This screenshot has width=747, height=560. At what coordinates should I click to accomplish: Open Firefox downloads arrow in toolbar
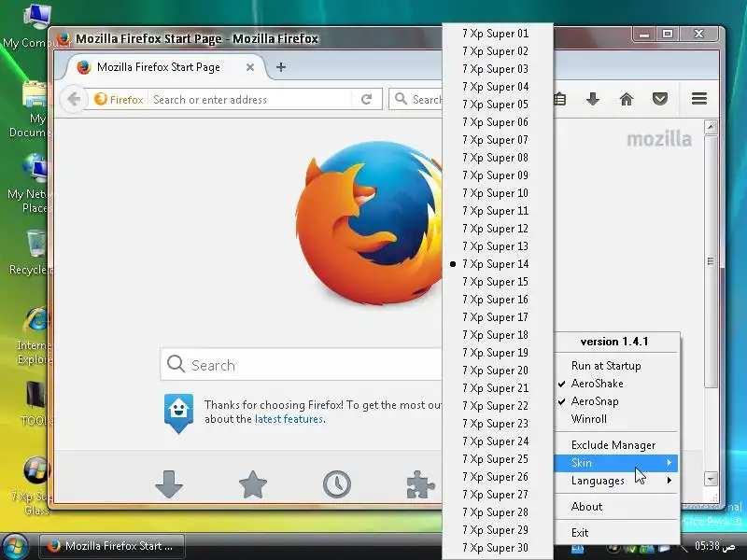tap(593, 99)
